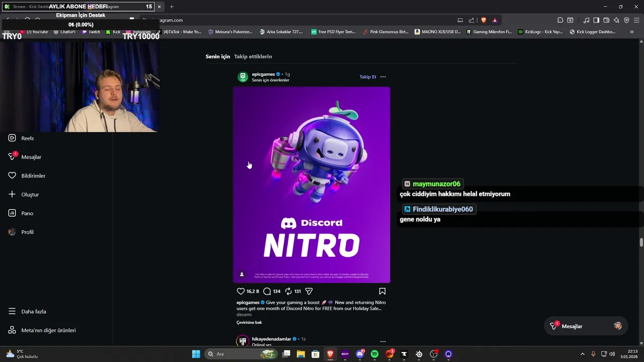Click the Brave Rewards triangle icon

click(x=495, y=20)
